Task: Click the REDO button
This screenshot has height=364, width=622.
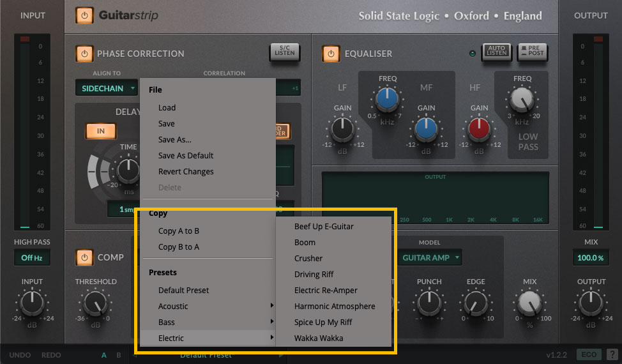Action: tap(51, 355)
